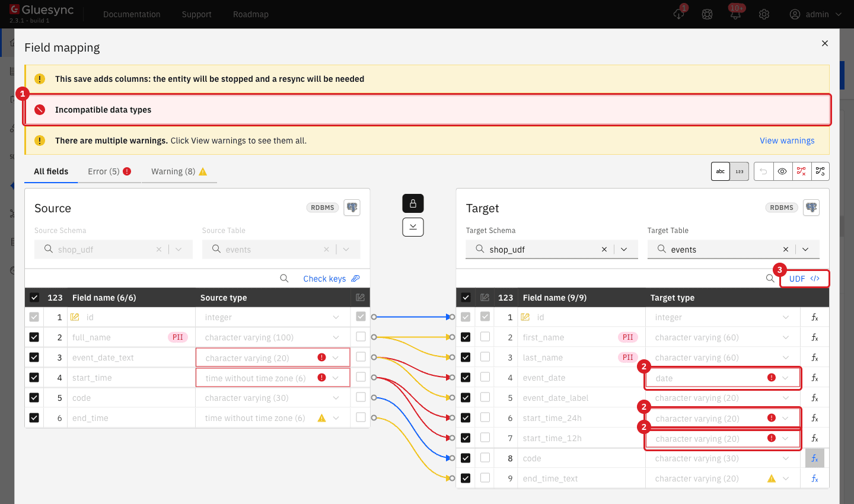
Task: Open the end_time_text target type dropdown
Action: coord(785,479)
